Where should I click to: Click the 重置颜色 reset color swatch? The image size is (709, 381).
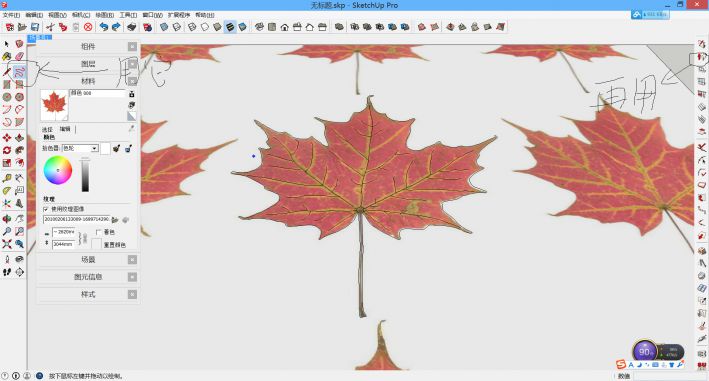[x=96, y=244]
